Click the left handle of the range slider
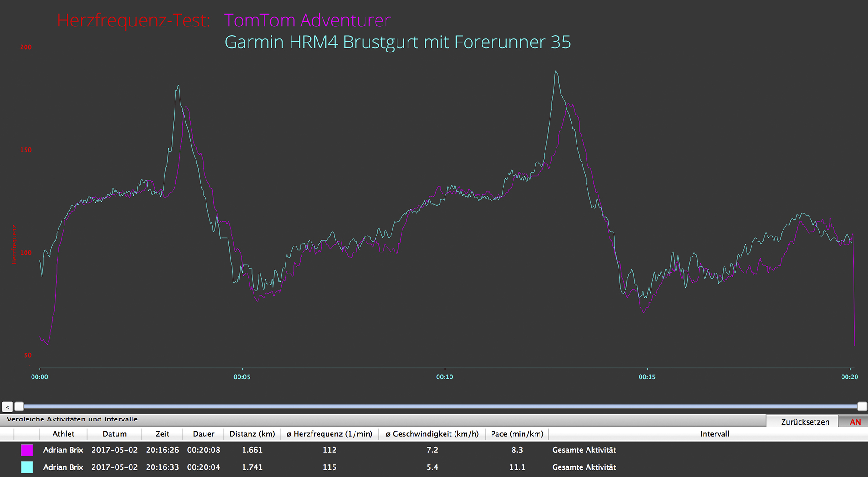This screenshot has height=477, width=868. [x=19, y=406]
